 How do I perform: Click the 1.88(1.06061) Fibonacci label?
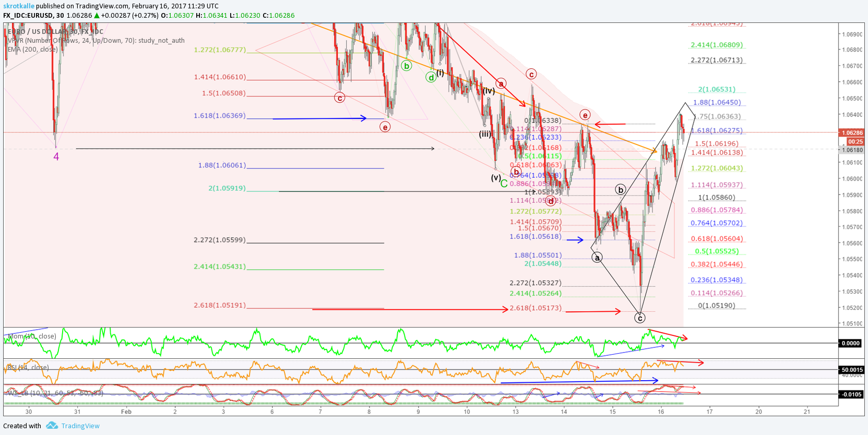click(x=222, y=165)
